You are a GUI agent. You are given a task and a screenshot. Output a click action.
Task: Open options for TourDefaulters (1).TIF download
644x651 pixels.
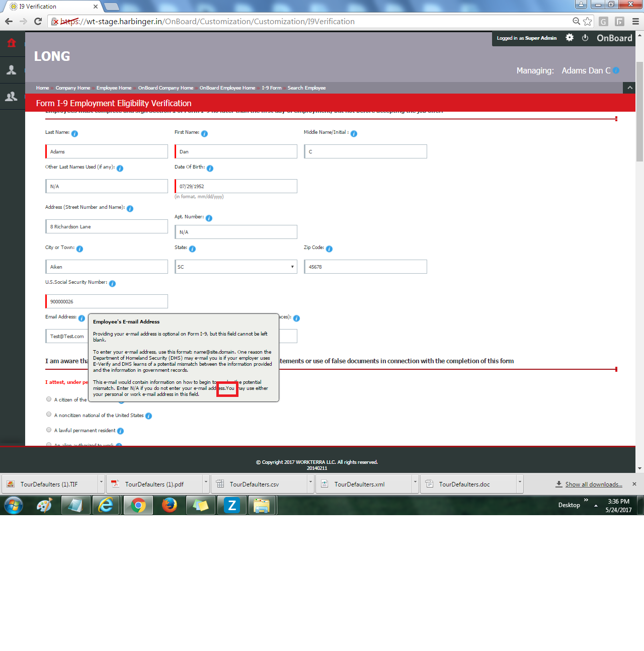[101, 484]
